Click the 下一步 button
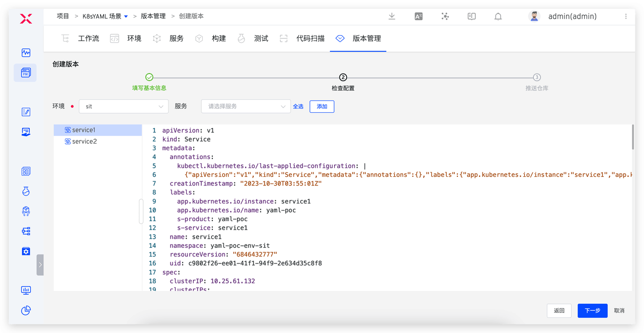Viewport: 644px width, 333px height. 592,310
